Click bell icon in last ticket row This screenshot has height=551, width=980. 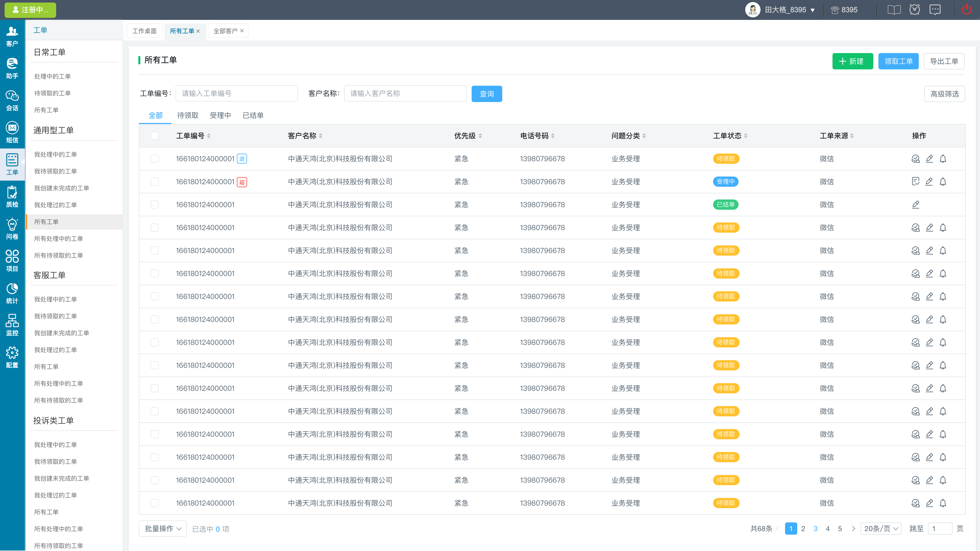pos(943,503)
